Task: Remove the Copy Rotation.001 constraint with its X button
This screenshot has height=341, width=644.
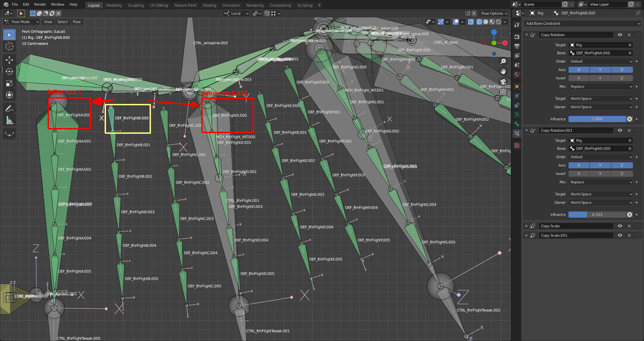Action: (x=629, y=130)
